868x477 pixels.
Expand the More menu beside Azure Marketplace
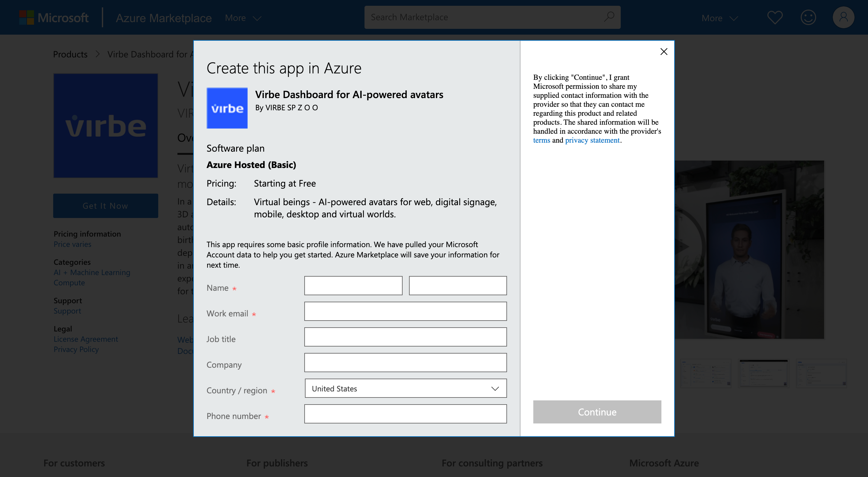243,18
